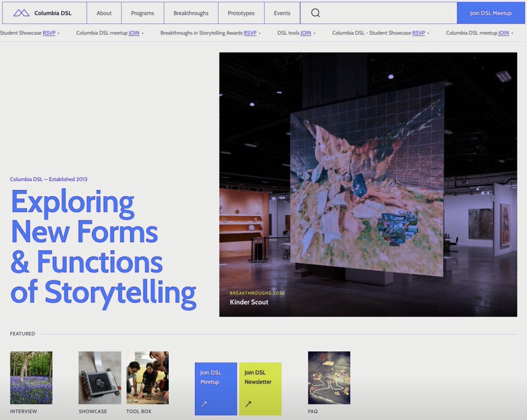Click RSVP link after Breakthroughs in Storytelling Awards

click(x=250, y=33)
